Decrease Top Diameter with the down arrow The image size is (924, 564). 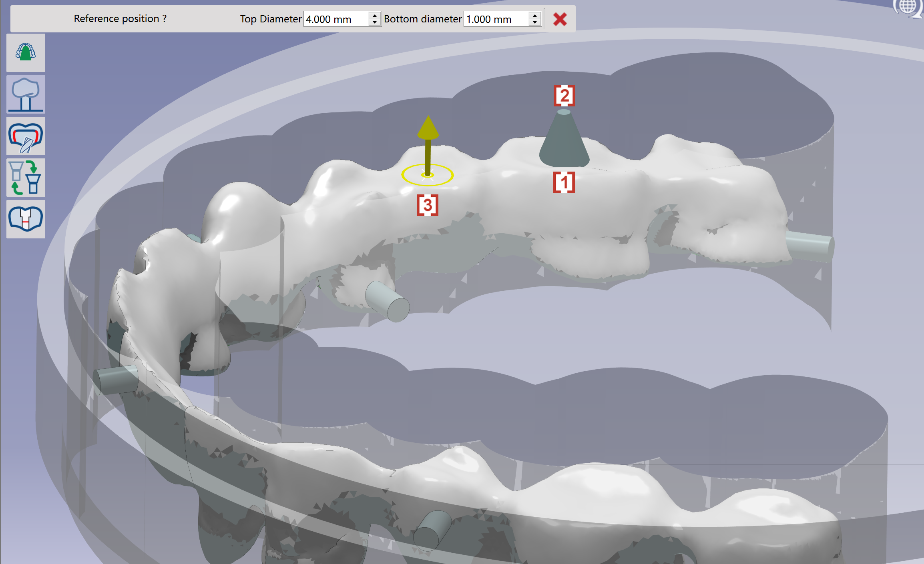pos(374,22)
